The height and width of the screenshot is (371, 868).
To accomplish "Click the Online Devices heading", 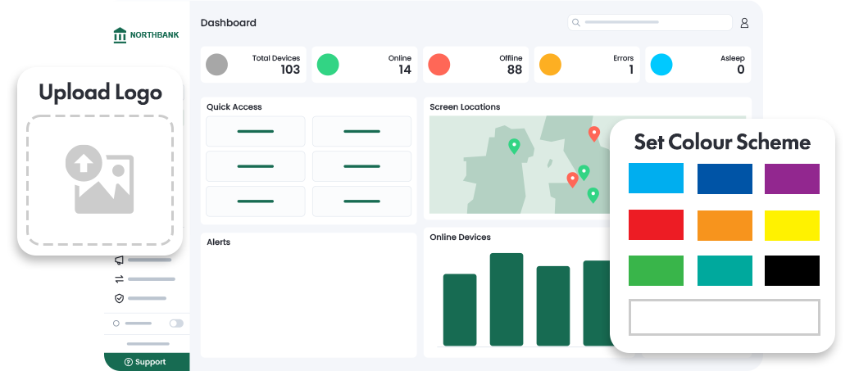I will pos(460,237).
